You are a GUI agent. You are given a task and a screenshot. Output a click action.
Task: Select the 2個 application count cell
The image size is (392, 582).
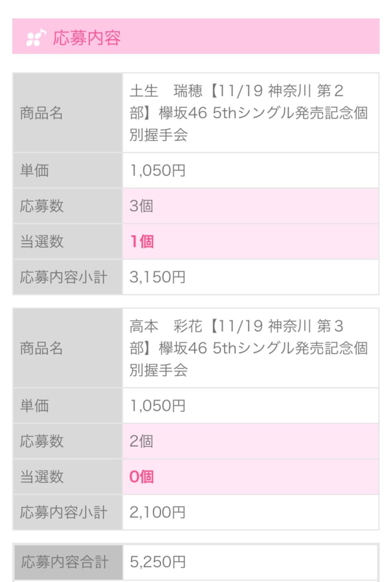click(141, 441)
